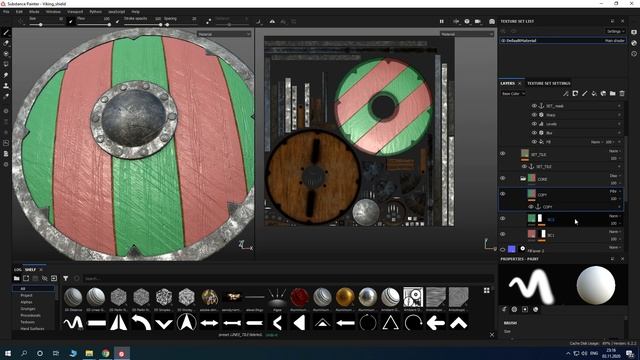Click the pause rendering icon in top toolbar
The height and width of the screenshot is (360, 640).
pos(442,21)
